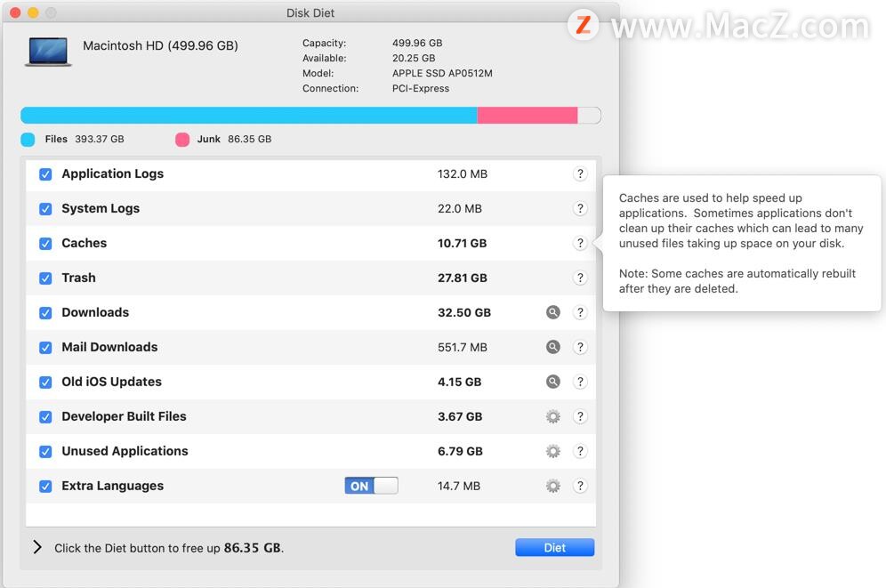Click the pink Junk legend swatch
This screenshot has height=588, width=886.
pos(182,140)
